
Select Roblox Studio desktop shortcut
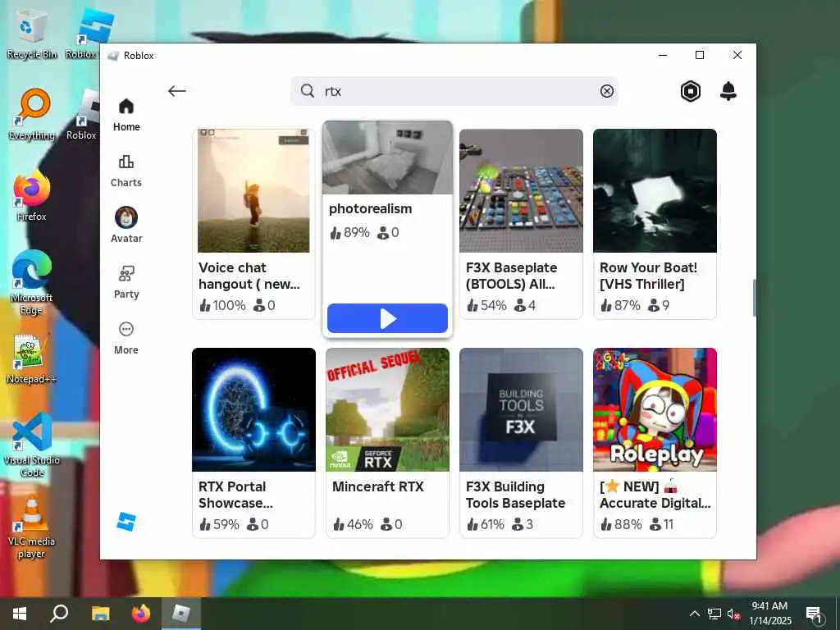[89, 33]
